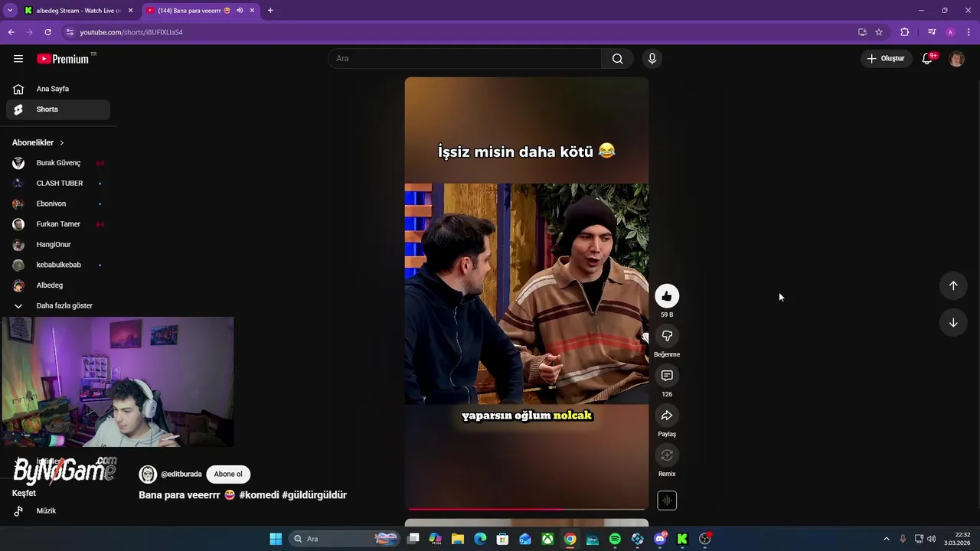Screen dimensions: 980x551
Task: Share the short via Paylaş
Action: point(667,416)
